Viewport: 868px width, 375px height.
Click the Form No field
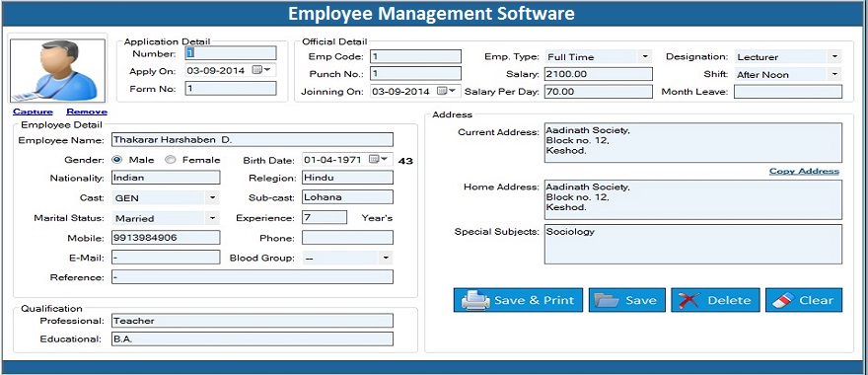point(230,89)
